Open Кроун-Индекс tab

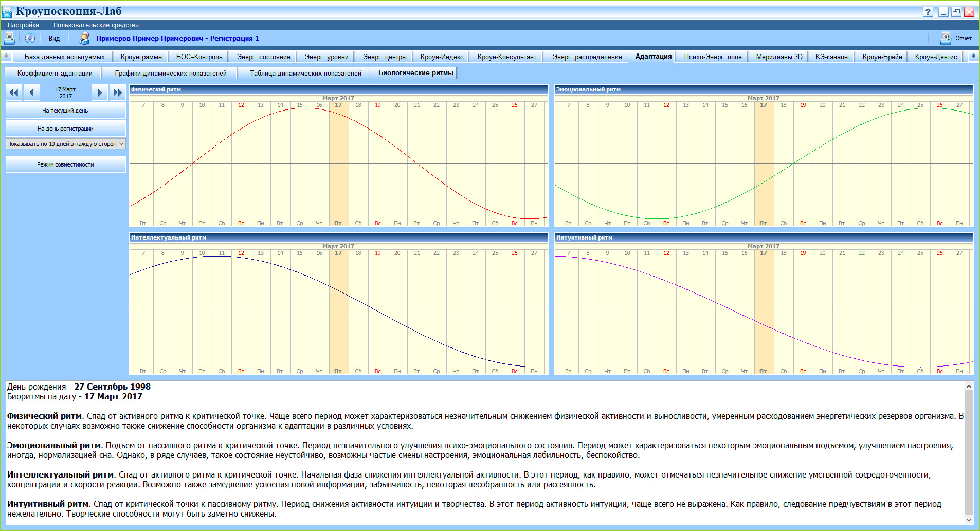[442, 57]
